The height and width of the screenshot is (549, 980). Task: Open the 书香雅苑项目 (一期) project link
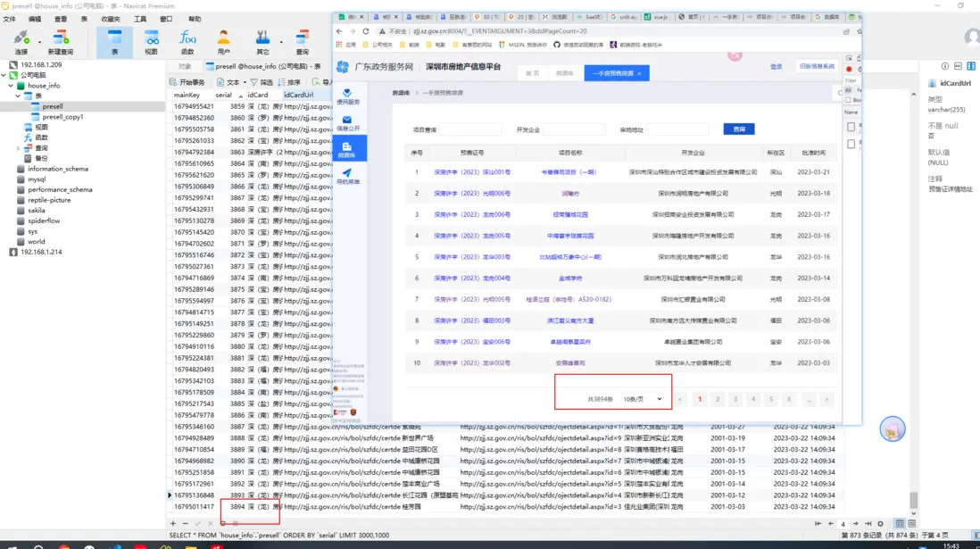pyautogui.click(x=568, y=172)
